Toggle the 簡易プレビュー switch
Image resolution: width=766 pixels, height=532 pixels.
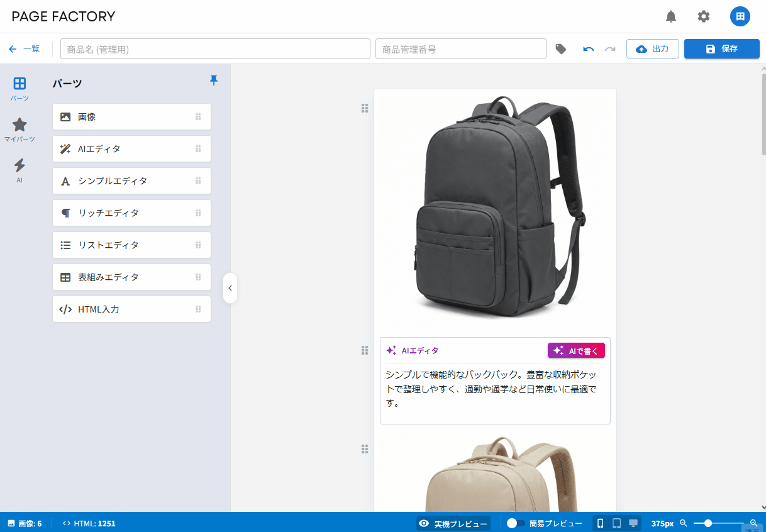tap(516, 523)
